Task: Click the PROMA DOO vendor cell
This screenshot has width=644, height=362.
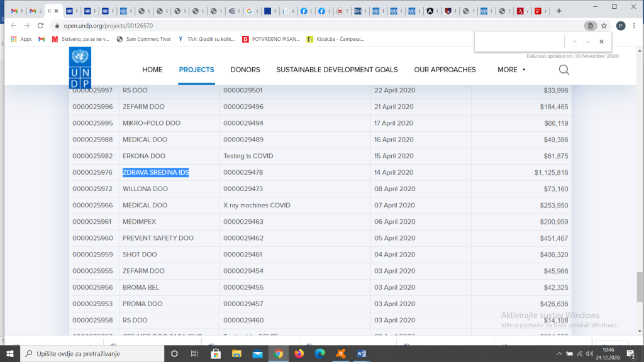Action: 142,304
